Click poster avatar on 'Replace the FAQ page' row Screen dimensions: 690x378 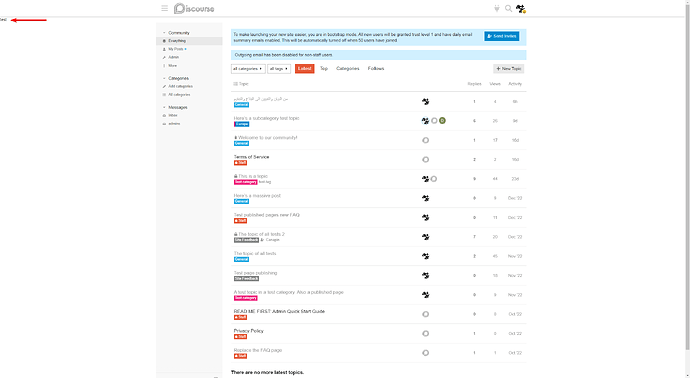point(426,353)
